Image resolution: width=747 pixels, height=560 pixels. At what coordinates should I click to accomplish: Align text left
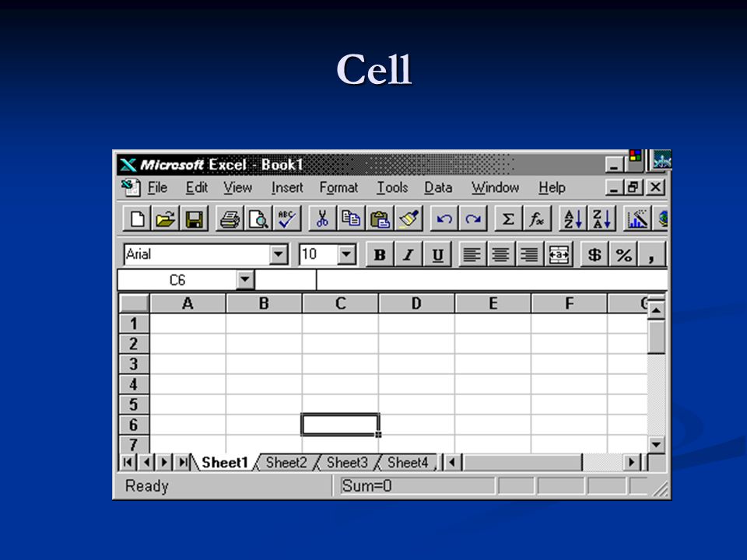click(472, 255)
